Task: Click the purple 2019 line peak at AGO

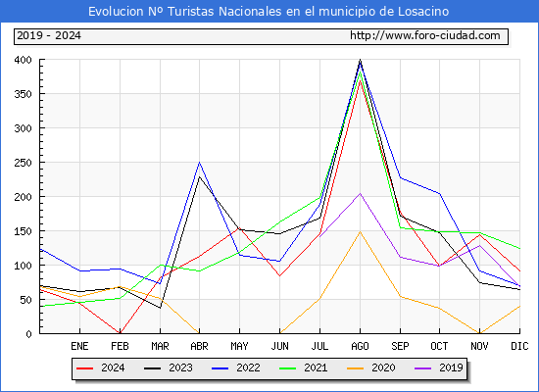Action: (x=360, y=193)
